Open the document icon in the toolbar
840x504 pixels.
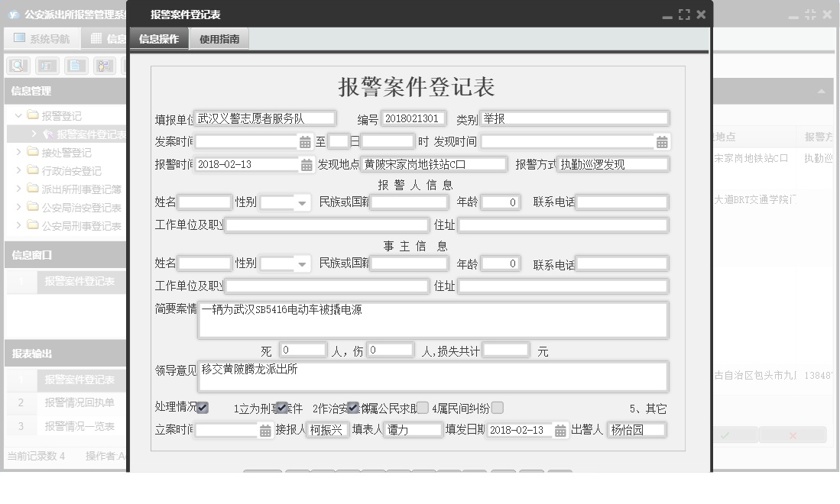[x=76, y=65]
